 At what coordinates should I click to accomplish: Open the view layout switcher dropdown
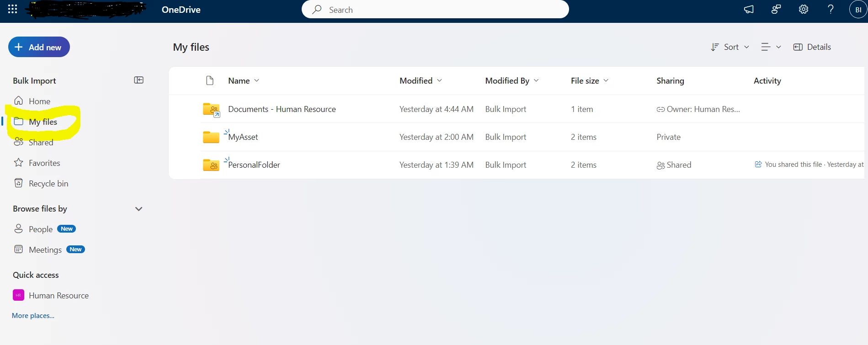click(x=771, y=47)
